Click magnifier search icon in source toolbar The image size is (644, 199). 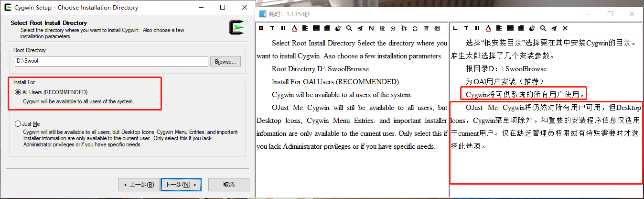(x=349, y=28)
